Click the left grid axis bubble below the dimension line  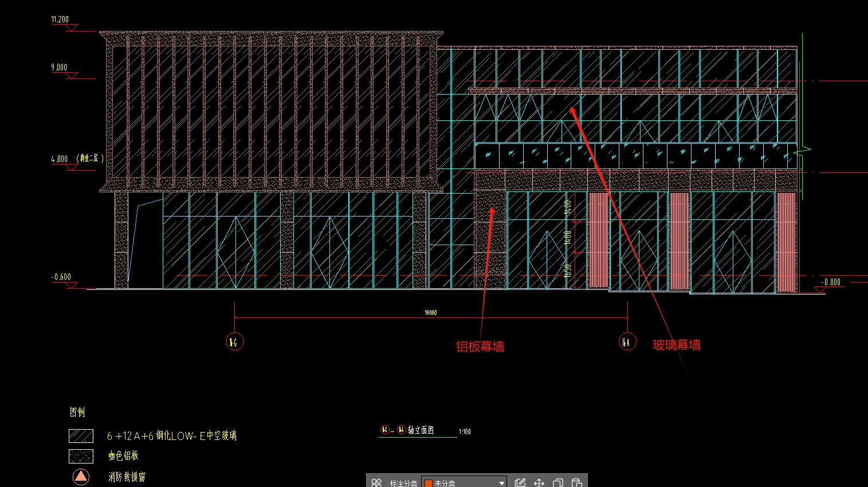tap(234, 342)
